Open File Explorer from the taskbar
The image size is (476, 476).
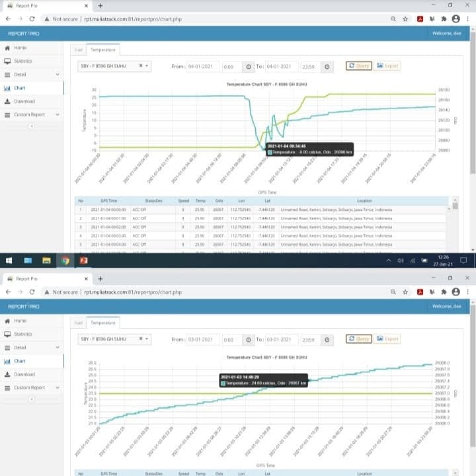[46, 260]
